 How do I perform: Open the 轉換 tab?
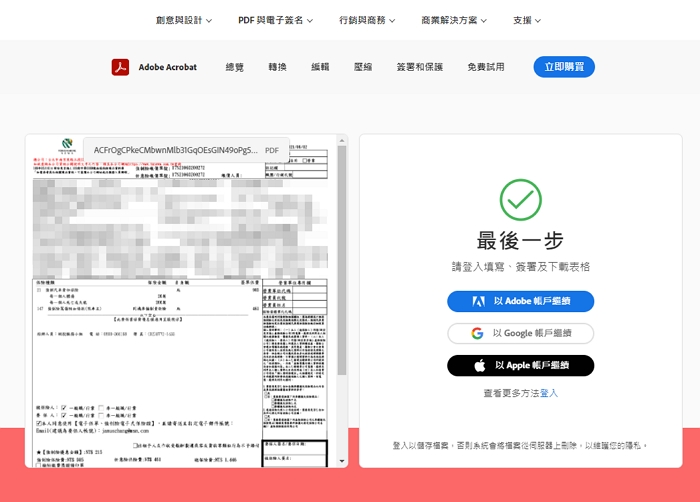point(277,67)
